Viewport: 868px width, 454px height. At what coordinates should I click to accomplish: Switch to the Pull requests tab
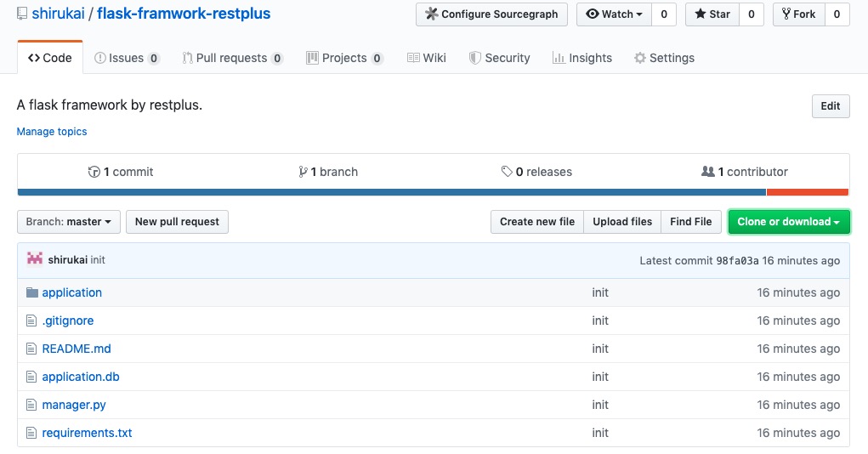point(232,58)
